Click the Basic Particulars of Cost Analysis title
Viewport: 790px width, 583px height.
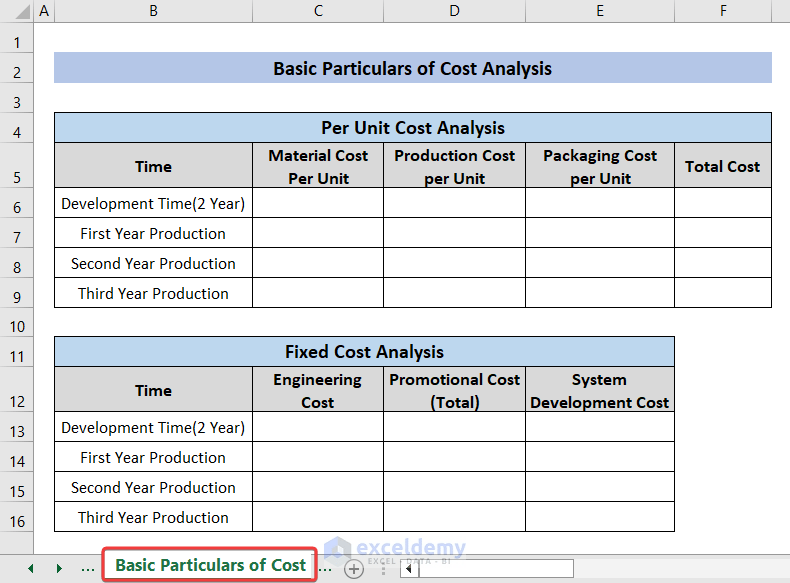click(x=413, y=68)
